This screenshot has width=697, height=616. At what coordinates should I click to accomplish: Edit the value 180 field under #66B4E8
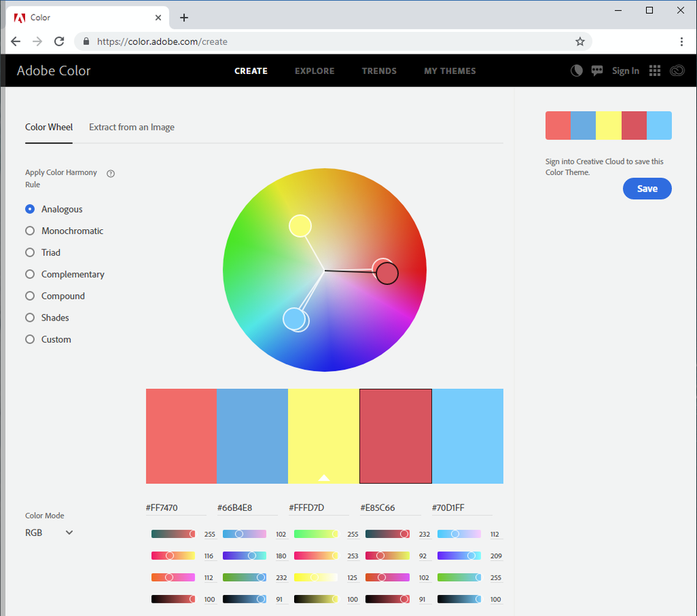(281, 556)
